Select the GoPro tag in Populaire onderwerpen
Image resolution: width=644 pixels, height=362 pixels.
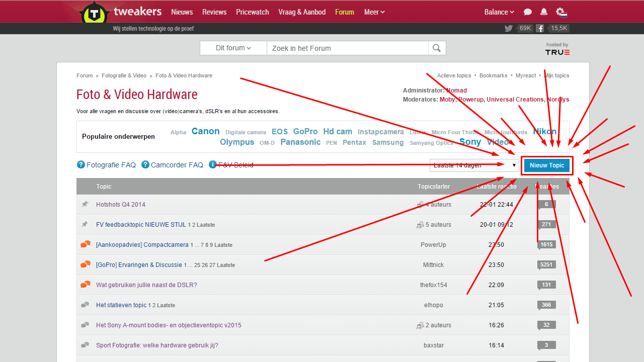tap(305, 132)
